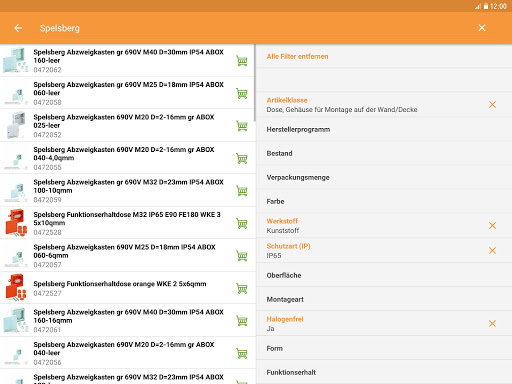Open product thumbnail for item 0472061
512x384 pixels.
(16, 320)
